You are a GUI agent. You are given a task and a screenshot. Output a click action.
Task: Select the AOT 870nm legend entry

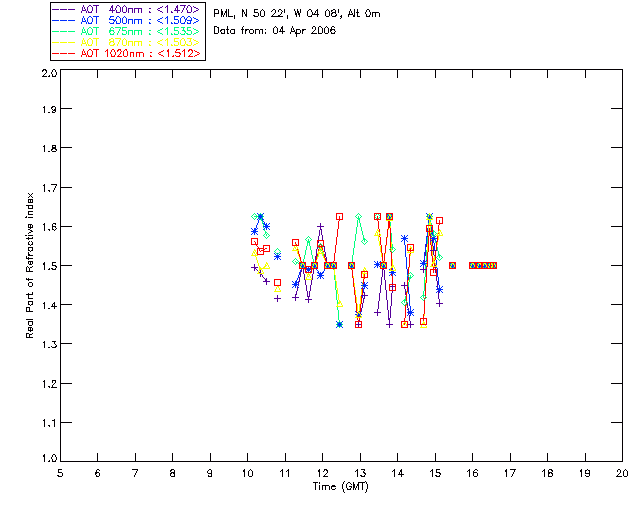127,42
